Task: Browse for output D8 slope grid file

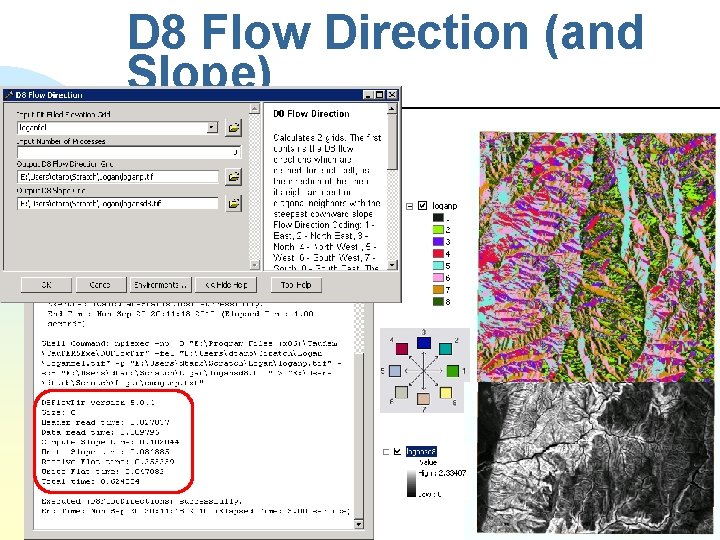Action: point(233,203)
